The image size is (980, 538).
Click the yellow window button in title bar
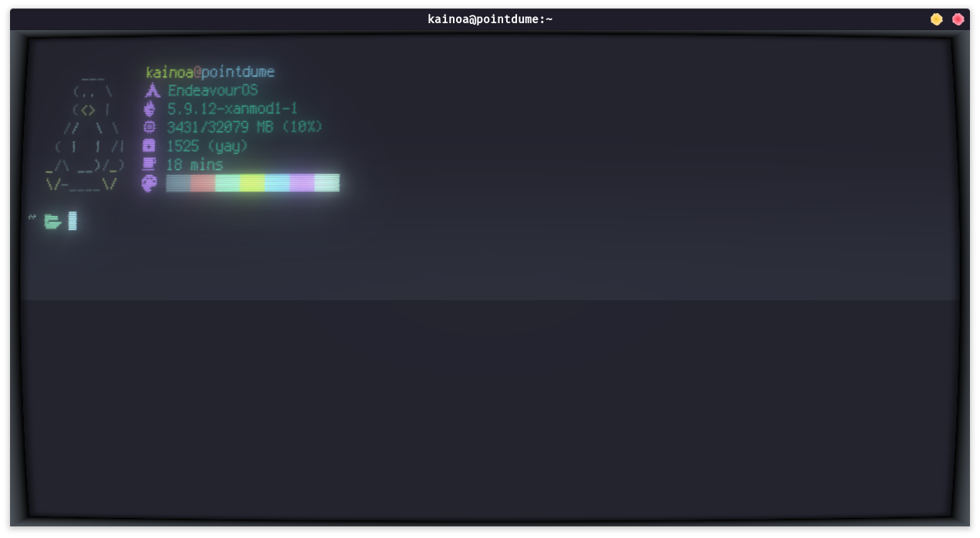pos(936,19)
